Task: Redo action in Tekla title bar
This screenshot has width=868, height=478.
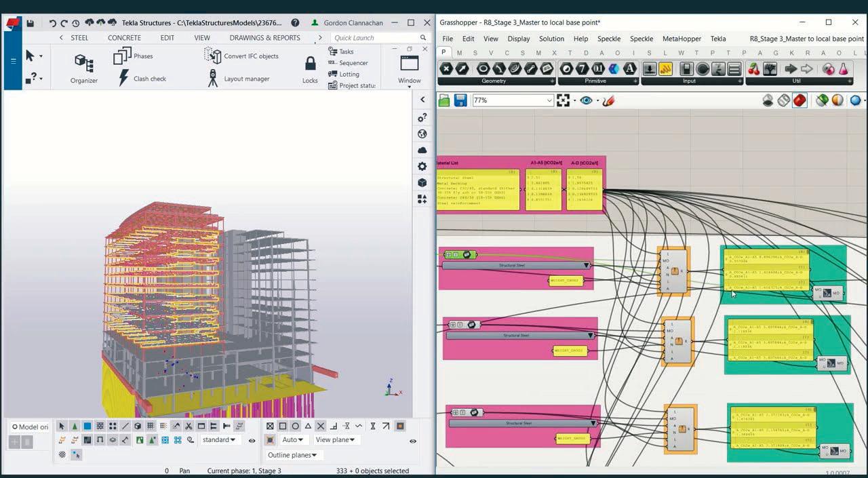Action: (64, 23)
